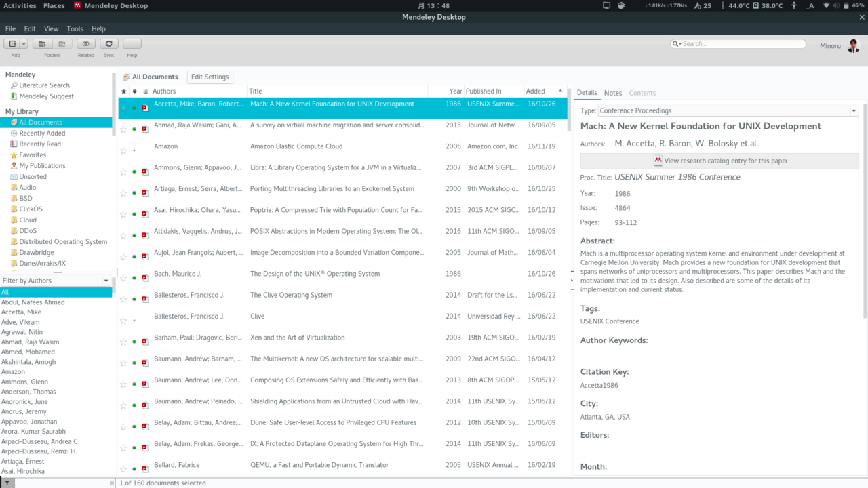The height and width of the screenshot is (488, 868).
Task: Open PDF icon for Xen and Art of Virtualization
Action: tap(144, 342)
